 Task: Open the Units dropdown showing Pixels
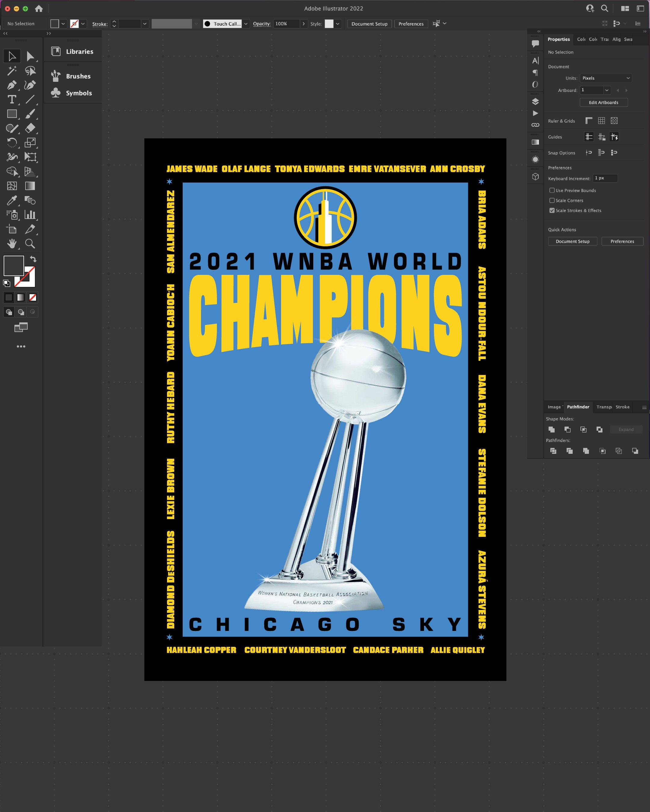[x=605, y=78]
